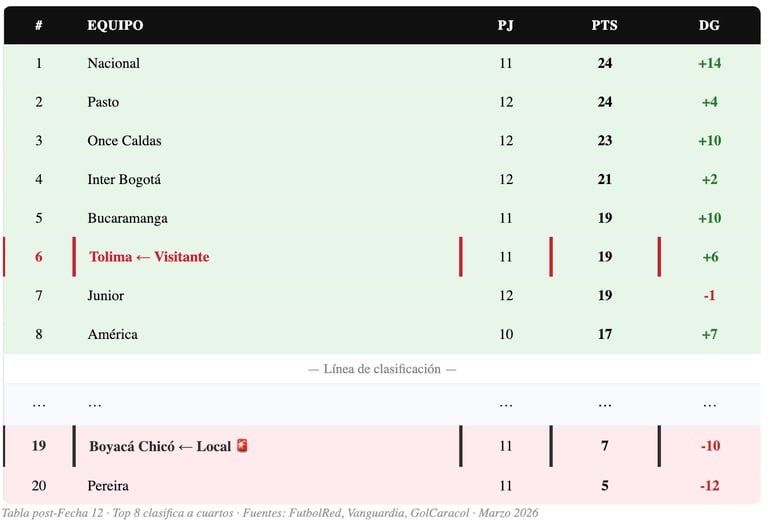Select the América team name
The width and height of the screenshot is (768, 523).
(112, 334)
